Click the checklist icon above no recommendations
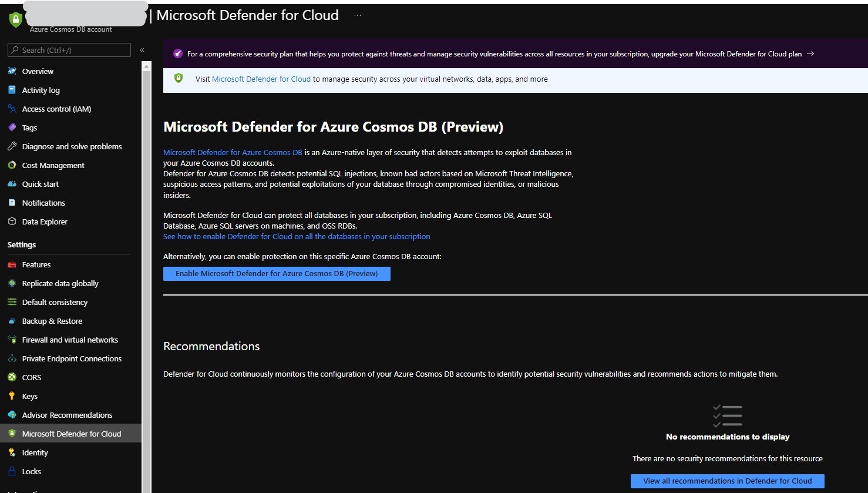This screenshot has width=868, height=493. 728,415
